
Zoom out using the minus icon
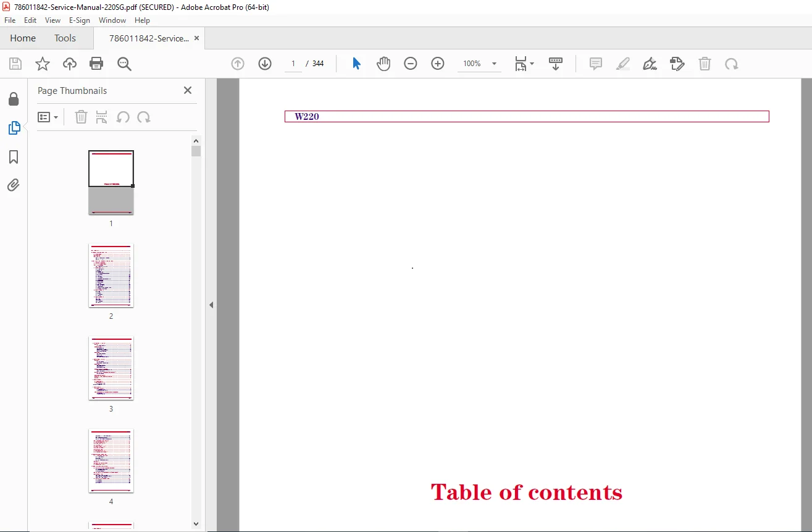(411, 64)
